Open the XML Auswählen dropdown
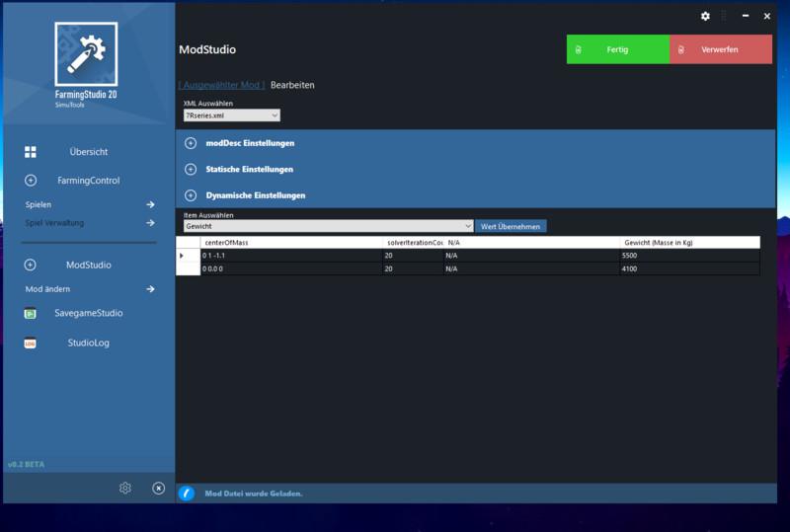The width and height of the screenshot is (790, 532). (232, 115)
